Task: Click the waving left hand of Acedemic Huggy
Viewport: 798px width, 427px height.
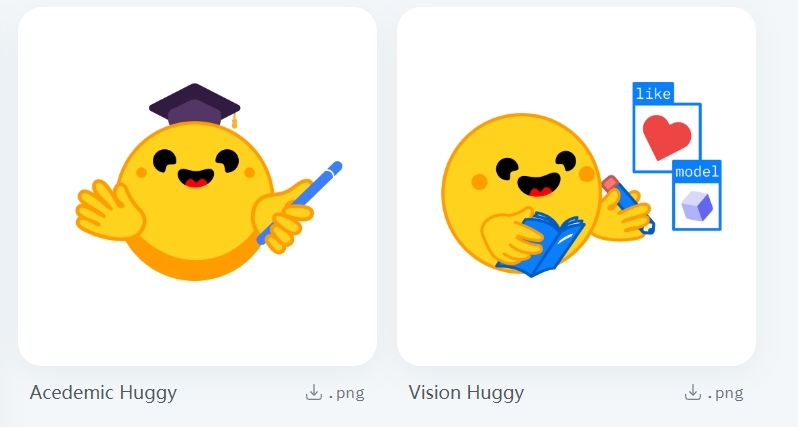Action: 108,210
